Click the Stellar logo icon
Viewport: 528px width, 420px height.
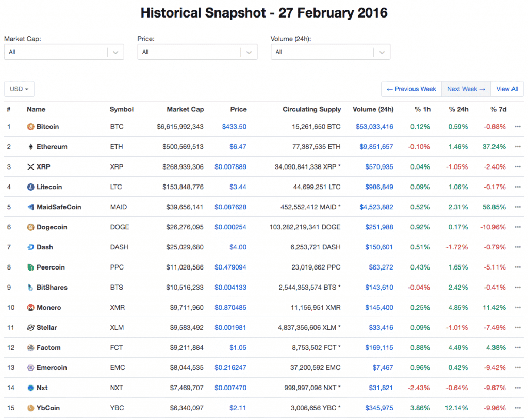(x=31, y=328)
